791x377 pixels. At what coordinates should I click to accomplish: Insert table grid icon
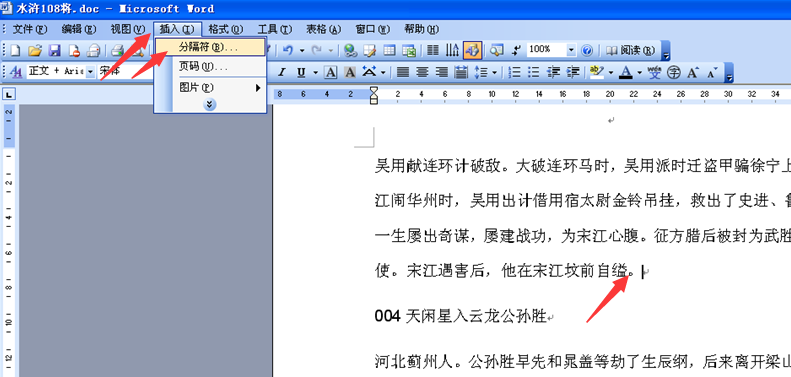[389, 50]
